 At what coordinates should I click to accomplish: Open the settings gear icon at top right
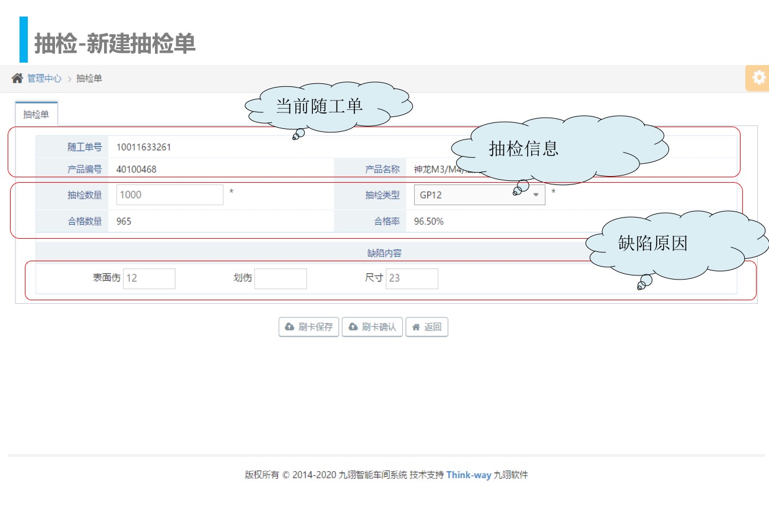(x=758, y=78)
